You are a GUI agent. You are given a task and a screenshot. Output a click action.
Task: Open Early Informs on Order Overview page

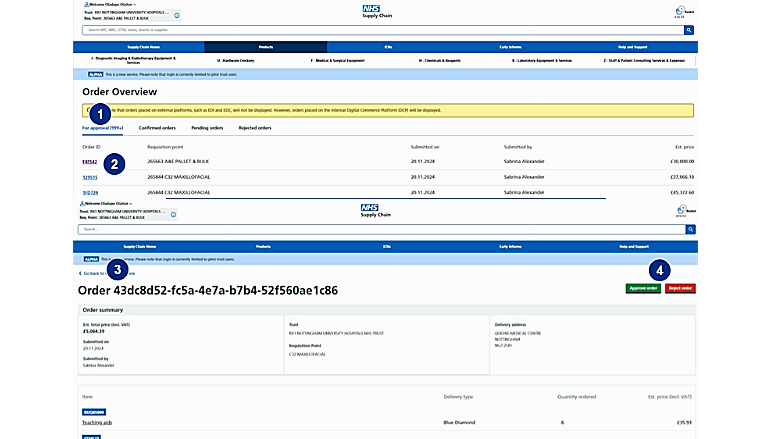click(510, 47)
